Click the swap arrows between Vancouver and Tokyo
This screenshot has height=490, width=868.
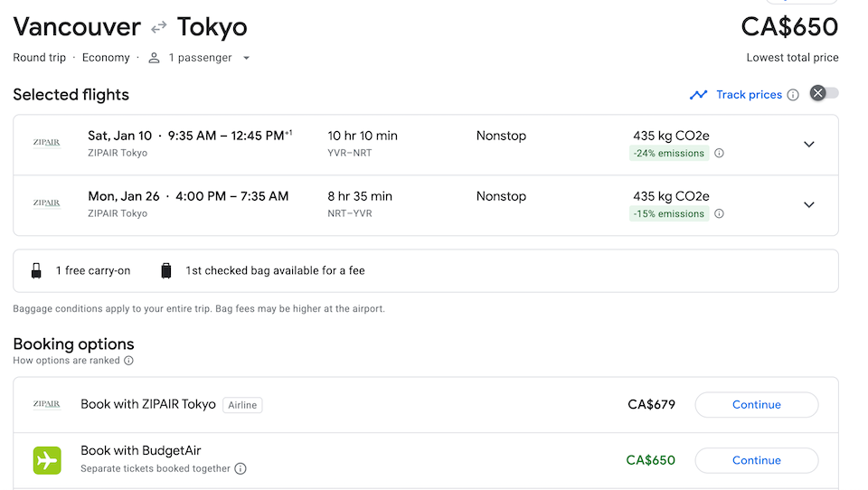coord(159,28)
